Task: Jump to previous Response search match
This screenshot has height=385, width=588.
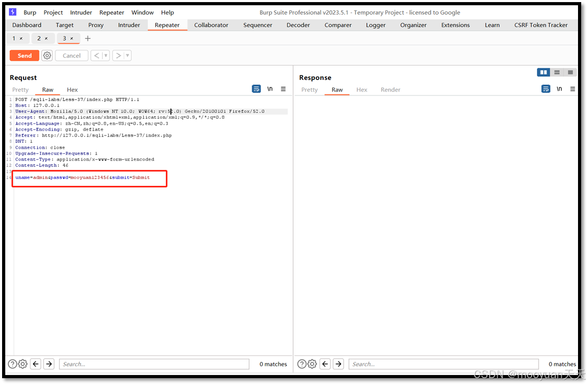Action: [325, 363]
